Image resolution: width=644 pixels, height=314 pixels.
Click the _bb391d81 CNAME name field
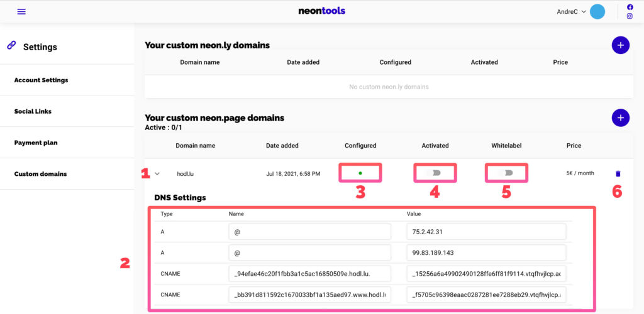click(309, 295)
